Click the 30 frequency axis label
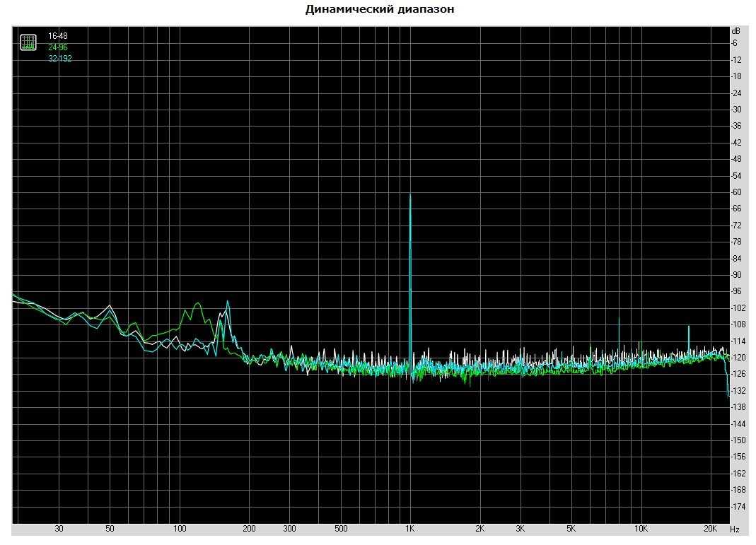Image resolution: width=756 pixels, height=545 pixels. tap(59, 529)
